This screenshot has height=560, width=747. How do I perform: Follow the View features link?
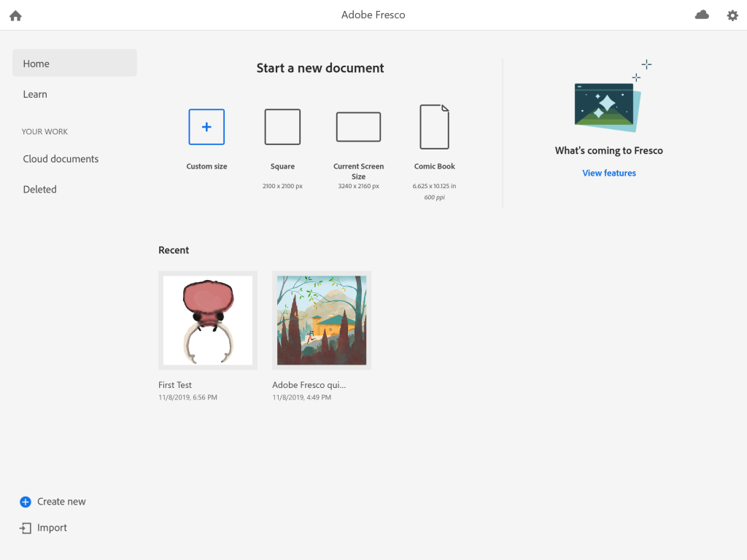point(609,173)
